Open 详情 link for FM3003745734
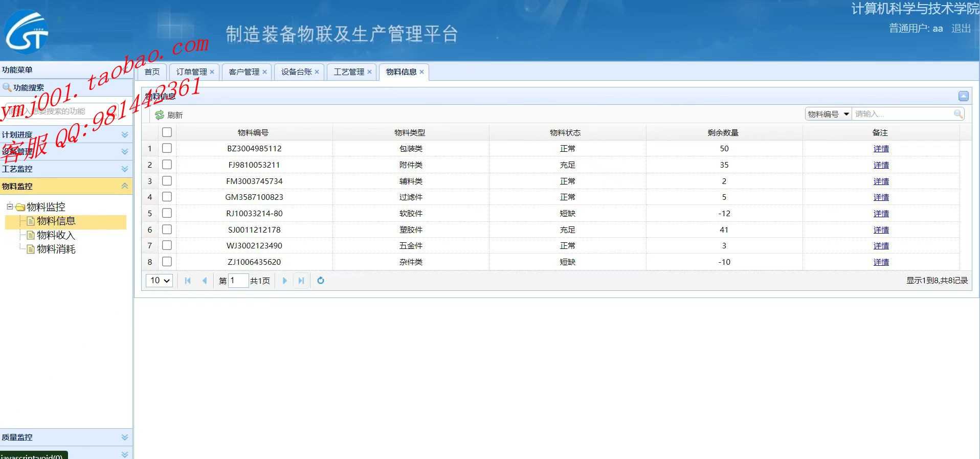This screenshot has height=459, width=980. point(881,181)
